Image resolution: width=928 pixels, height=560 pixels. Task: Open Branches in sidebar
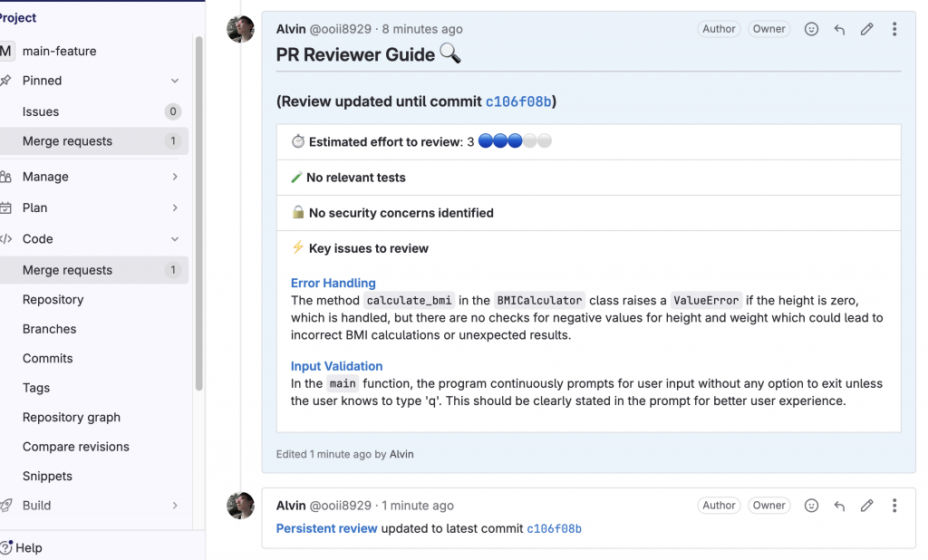(x=94, y=329)
